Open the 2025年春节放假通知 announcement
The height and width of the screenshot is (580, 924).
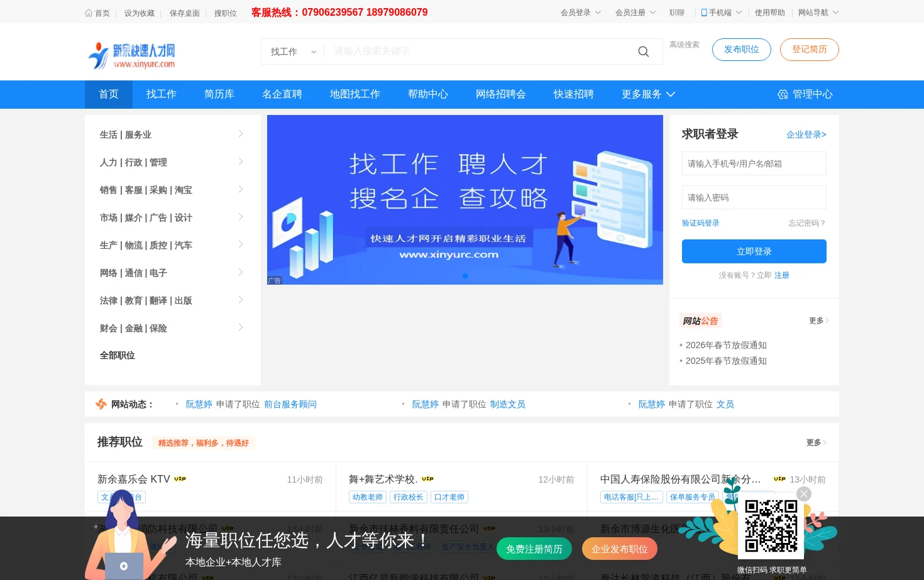(x=726, y=361)
